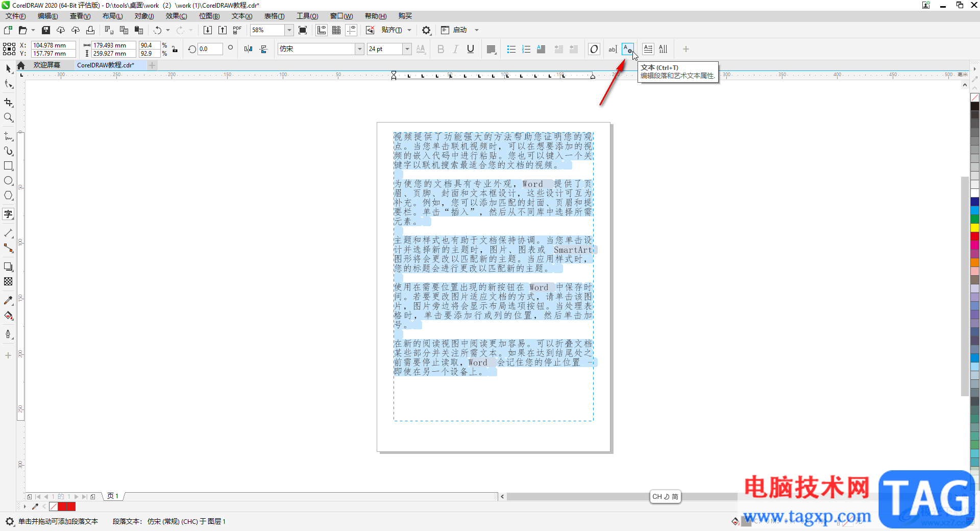The width and height of the screenshot is (980, 531).
Task: Open the zoom level dropdown showing 58%
Action: 289,30
